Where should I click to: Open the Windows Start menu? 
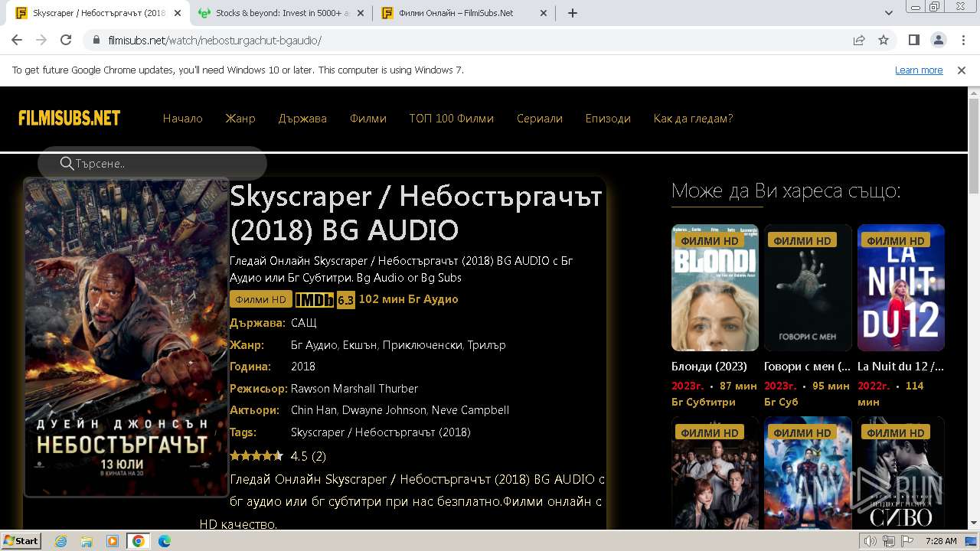click(x=21, y=540)
